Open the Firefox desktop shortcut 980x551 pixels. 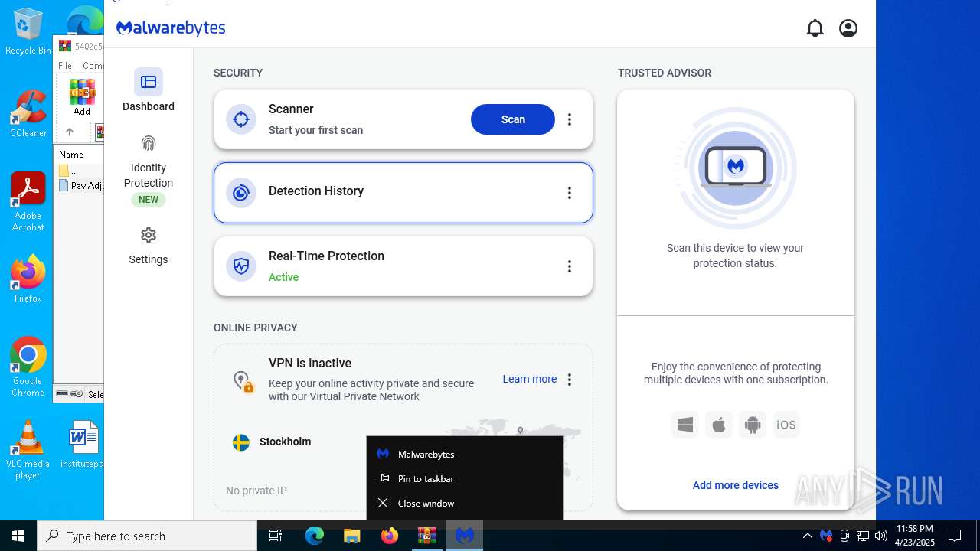(28, 279)
